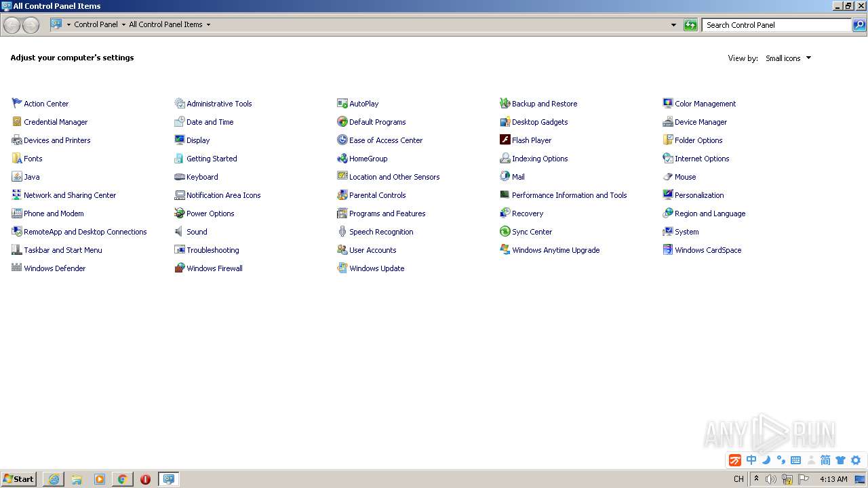Go back with the navigation back arrow

point(12,25)
